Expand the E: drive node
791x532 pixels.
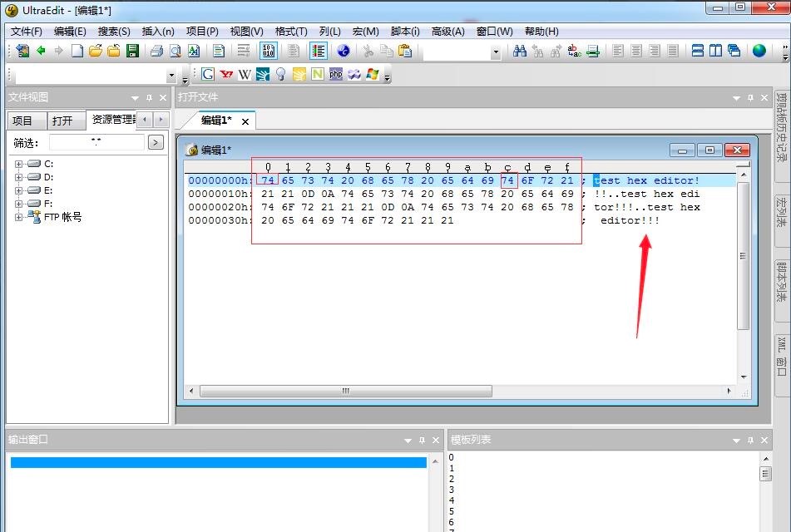[18, 190]
